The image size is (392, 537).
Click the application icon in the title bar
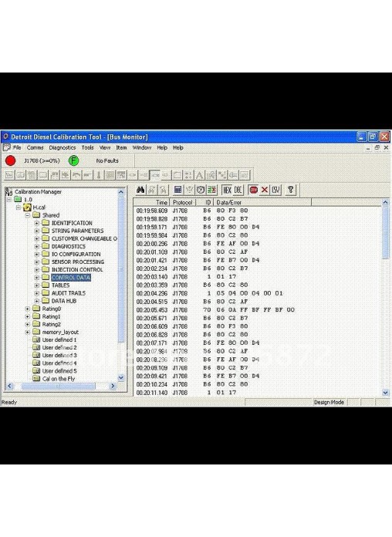(x=5, y=137)
